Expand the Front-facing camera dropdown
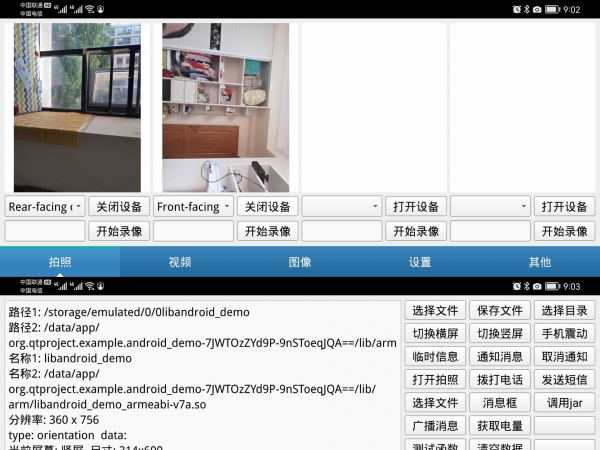The height and width of the screenshot is (450, 600). click(193, 207)
